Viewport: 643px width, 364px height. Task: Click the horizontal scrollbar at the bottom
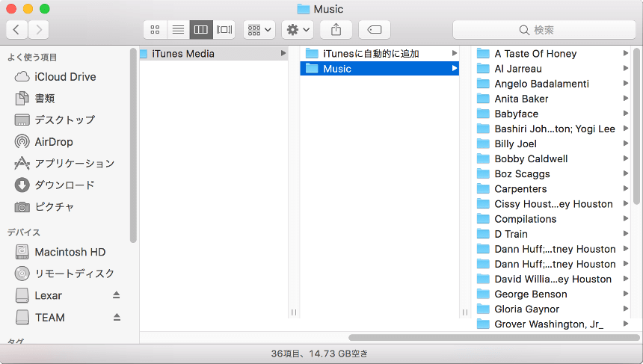click(x=493, y=338)
